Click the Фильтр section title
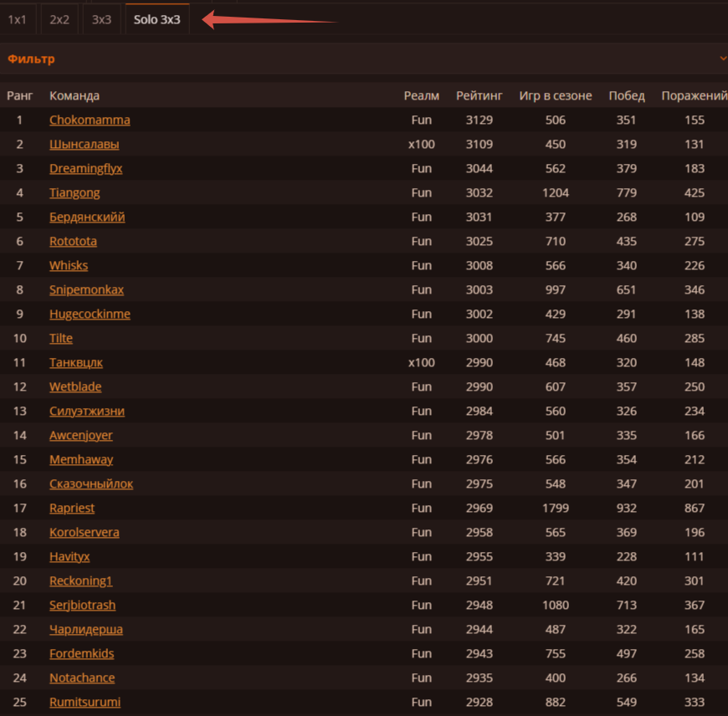Image resolution: width=728 pixels, height=716 pixels. click(x=32, y=59)
